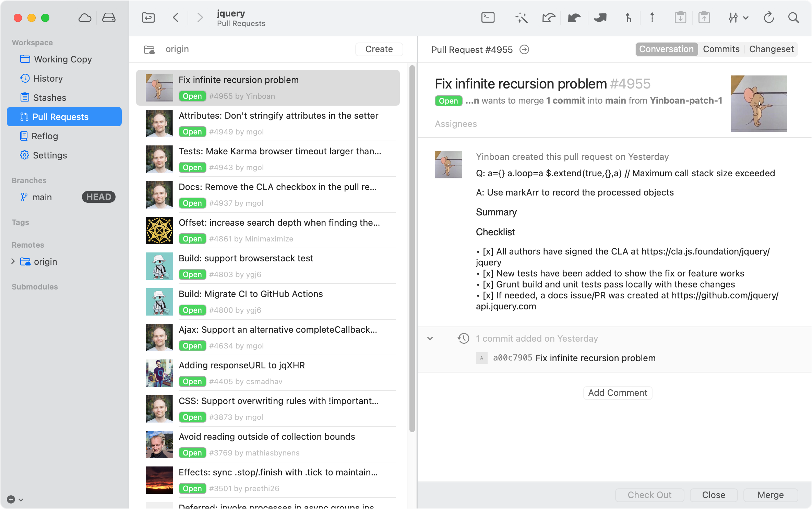Click the Add Comment button

(x=618, y=393)
